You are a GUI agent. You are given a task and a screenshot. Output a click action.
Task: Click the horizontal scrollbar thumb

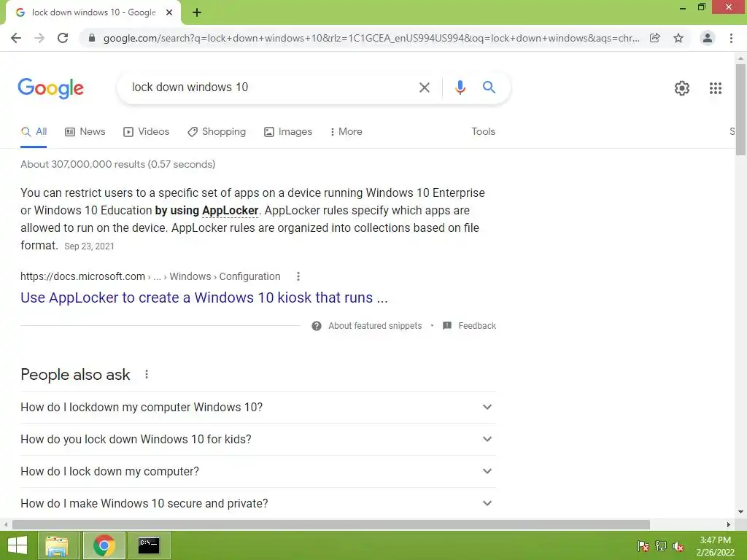pyautogui.click(x=331, y=524)
